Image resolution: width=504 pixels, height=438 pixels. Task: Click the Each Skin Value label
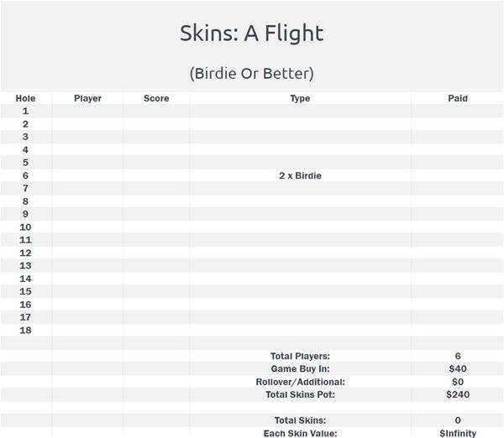tap(300, 434)
